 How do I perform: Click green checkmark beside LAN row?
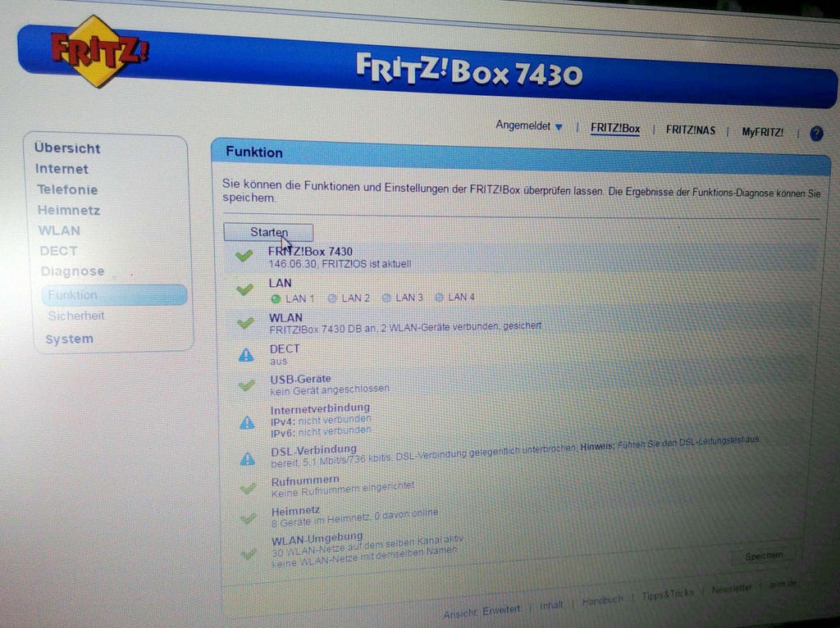tap(244, 289)
